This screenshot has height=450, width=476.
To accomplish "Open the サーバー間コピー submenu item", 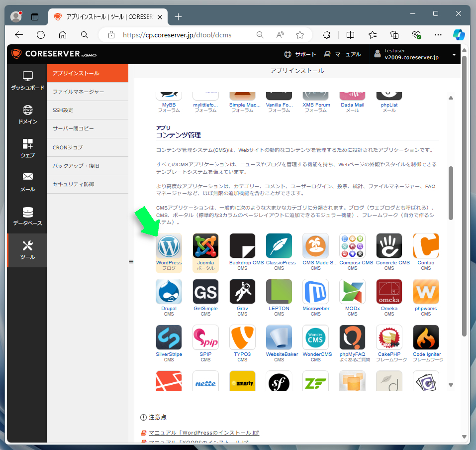I will tap(88, 128).
